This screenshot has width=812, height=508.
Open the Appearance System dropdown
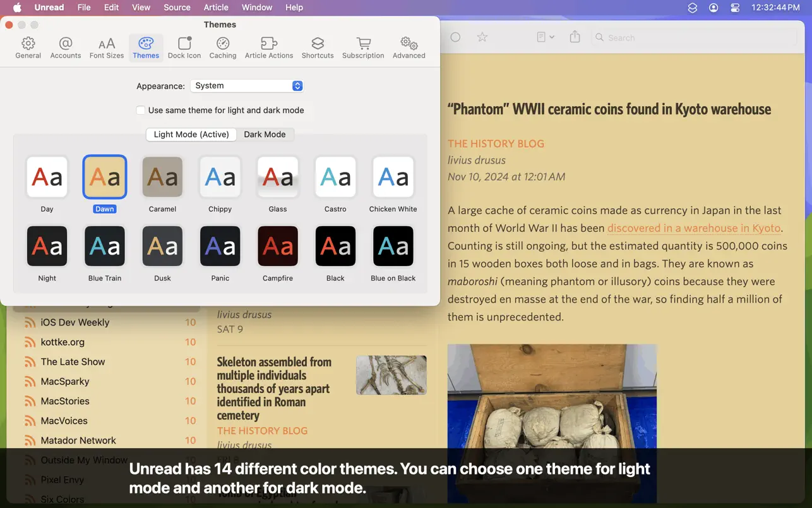pos(247,86)
